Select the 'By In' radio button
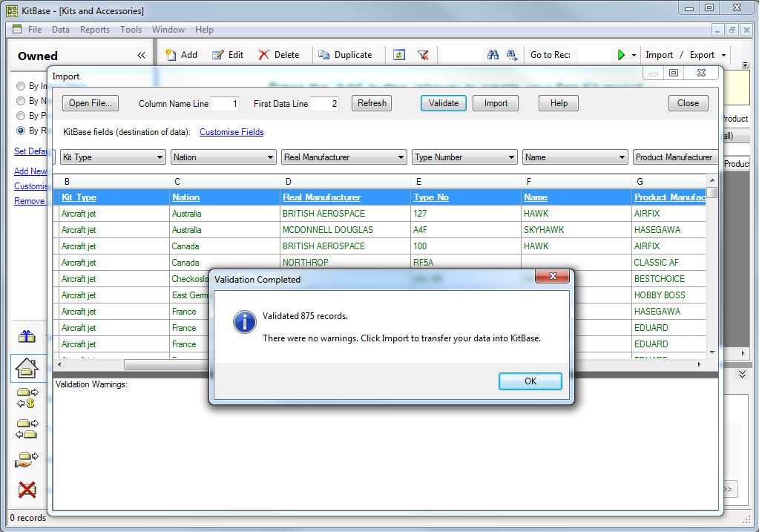 (21, 86)
